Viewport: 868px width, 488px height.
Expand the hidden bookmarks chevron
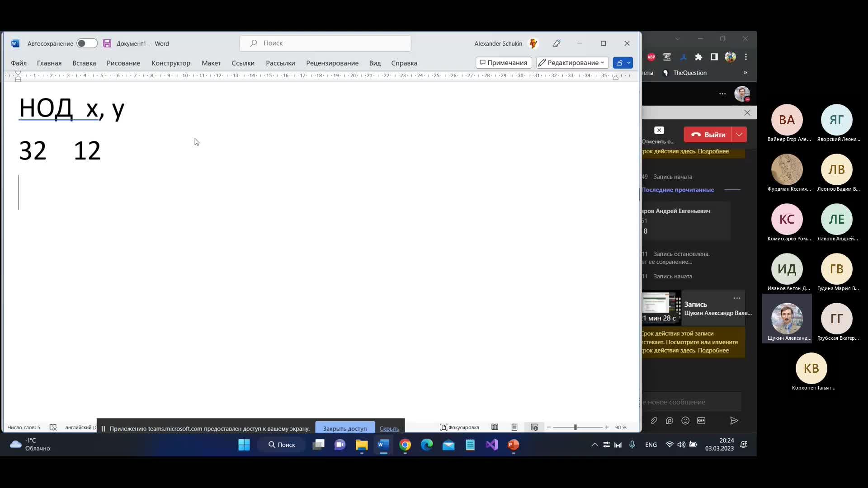tap(745, 73)
